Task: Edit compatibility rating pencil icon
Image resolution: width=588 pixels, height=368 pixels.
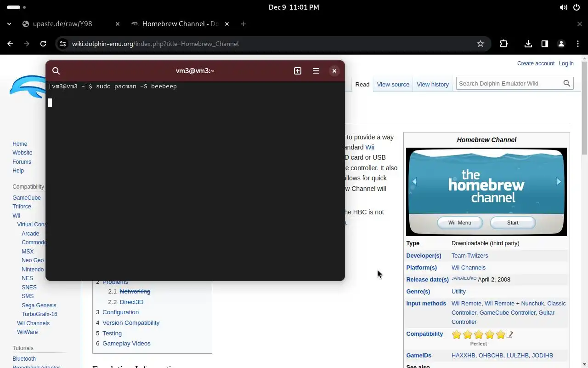Action: tap(509, 334)
